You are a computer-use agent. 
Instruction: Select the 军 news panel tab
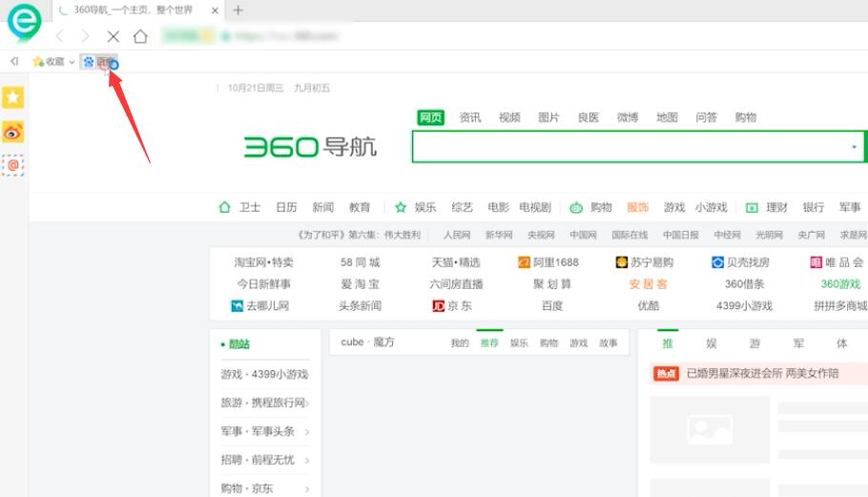(798, 343)
